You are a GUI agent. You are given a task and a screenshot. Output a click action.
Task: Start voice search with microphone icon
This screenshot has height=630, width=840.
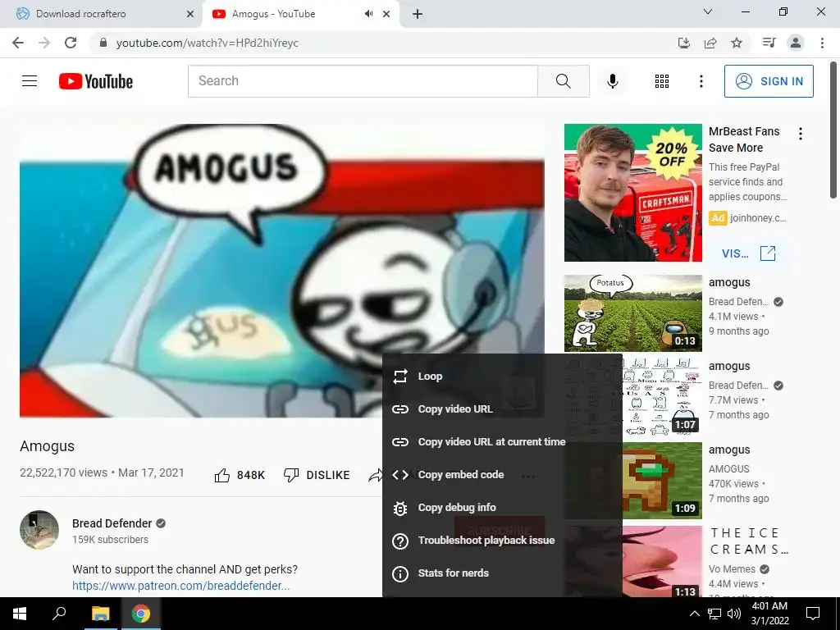coord(612,81)
